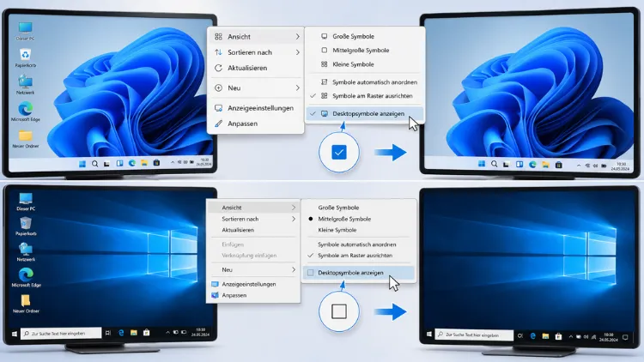Image resolution: width=644 pixels, height=362 pixels.
Task: Choose Anpassen in Windows 11 context menu
Action: click(256, 124)
